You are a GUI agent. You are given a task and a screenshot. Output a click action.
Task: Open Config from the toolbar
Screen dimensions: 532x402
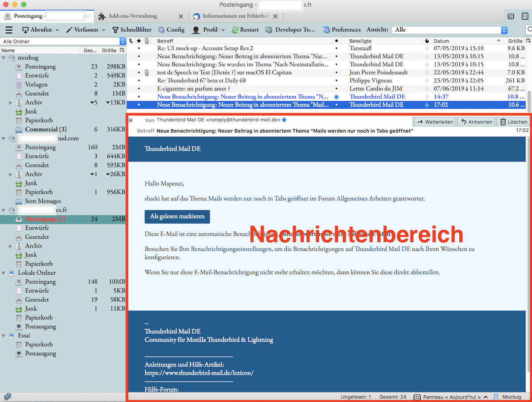click(x=171, y=30)
